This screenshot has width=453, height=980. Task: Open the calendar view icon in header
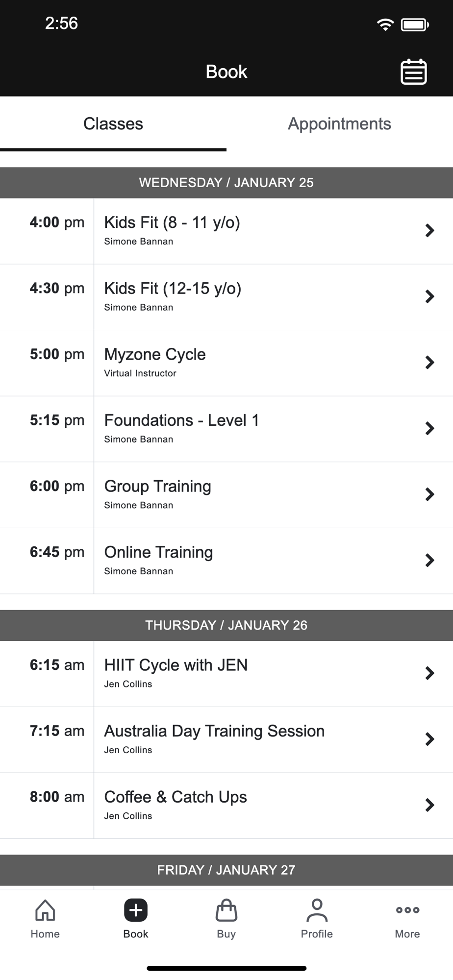click(x=414, y=72)
